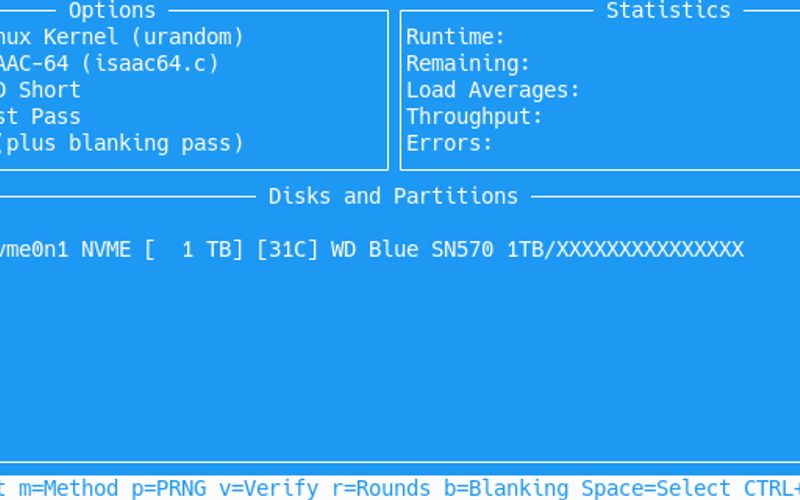Click the DoD Short method line

point(47,90)
